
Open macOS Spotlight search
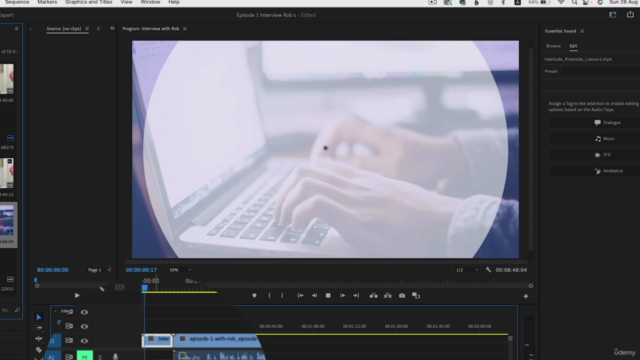[x=574, y=2]
